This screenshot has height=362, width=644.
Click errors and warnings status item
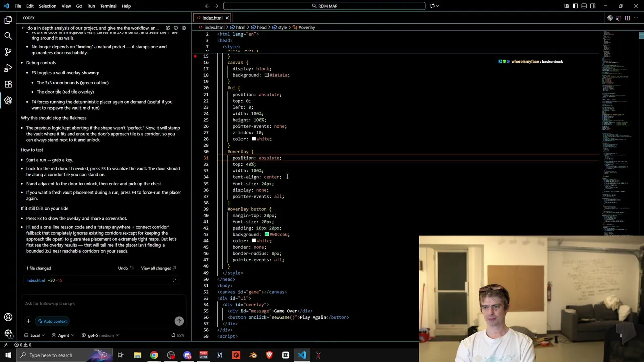click(23, 345)
